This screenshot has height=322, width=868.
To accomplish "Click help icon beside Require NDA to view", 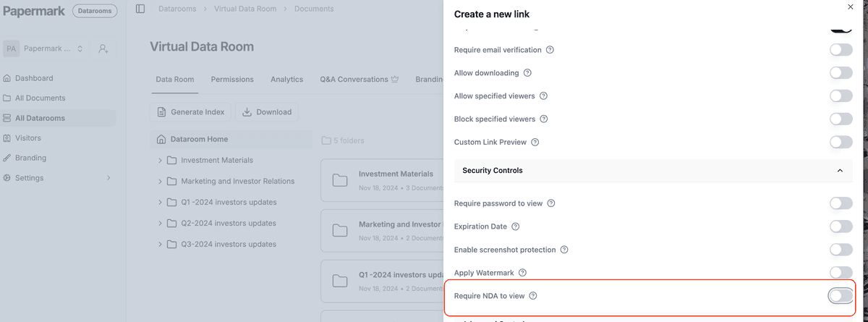I will [533, 296].
